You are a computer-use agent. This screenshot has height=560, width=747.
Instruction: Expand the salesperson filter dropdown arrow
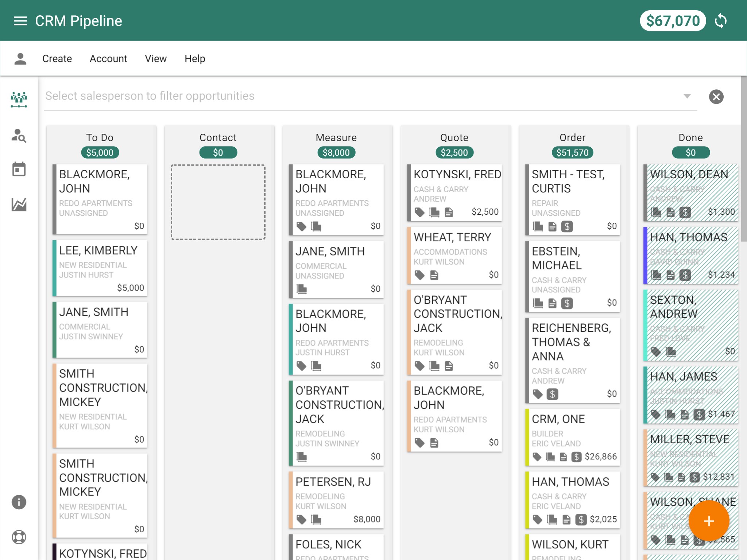pos(687,96)
